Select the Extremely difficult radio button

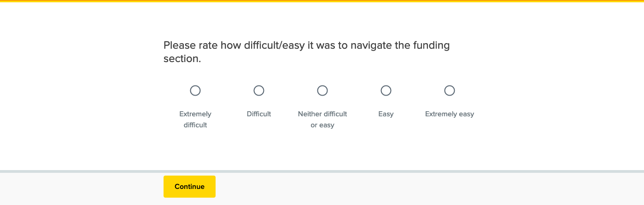[195, 91]
